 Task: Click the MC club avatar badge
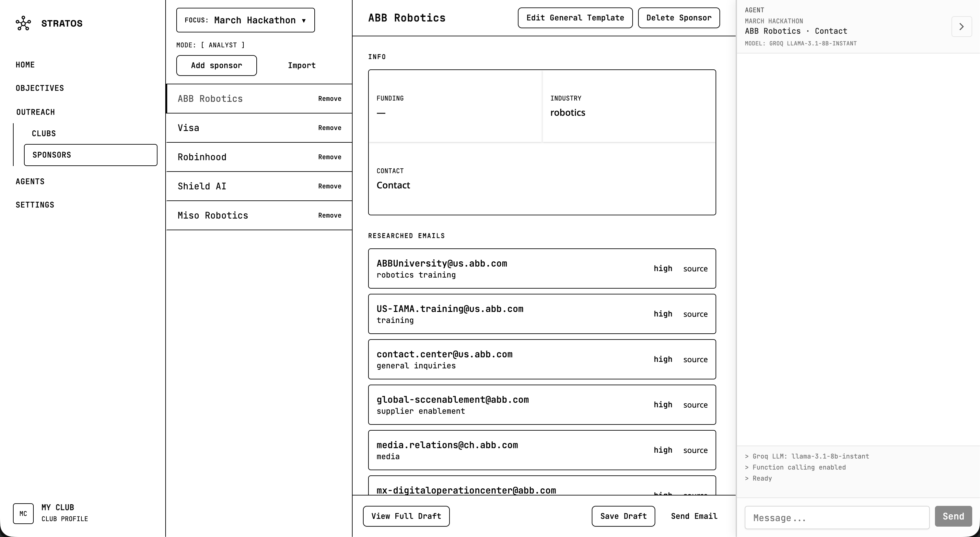pyautogui.click(x=23, y=513)
